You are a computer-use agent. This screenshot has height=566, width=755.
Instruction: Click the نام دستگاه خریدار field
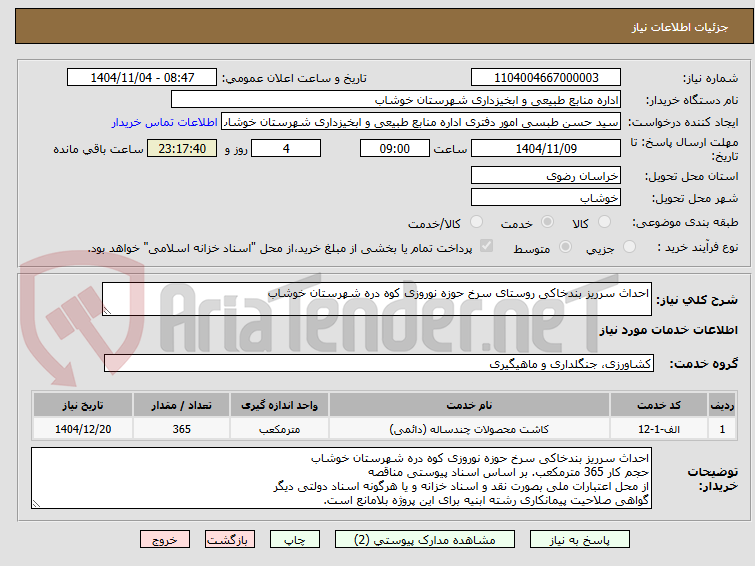(x=396, y=100)
